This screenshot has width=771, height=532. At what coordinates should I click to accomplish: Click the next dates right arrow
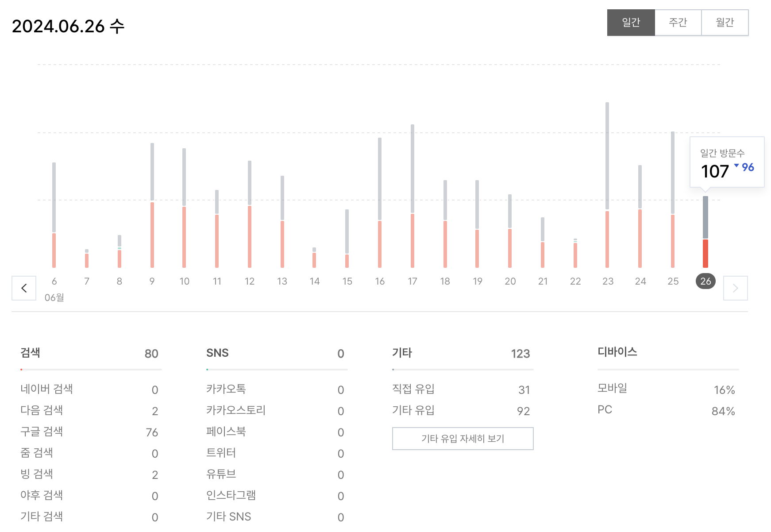click(736, 288)
